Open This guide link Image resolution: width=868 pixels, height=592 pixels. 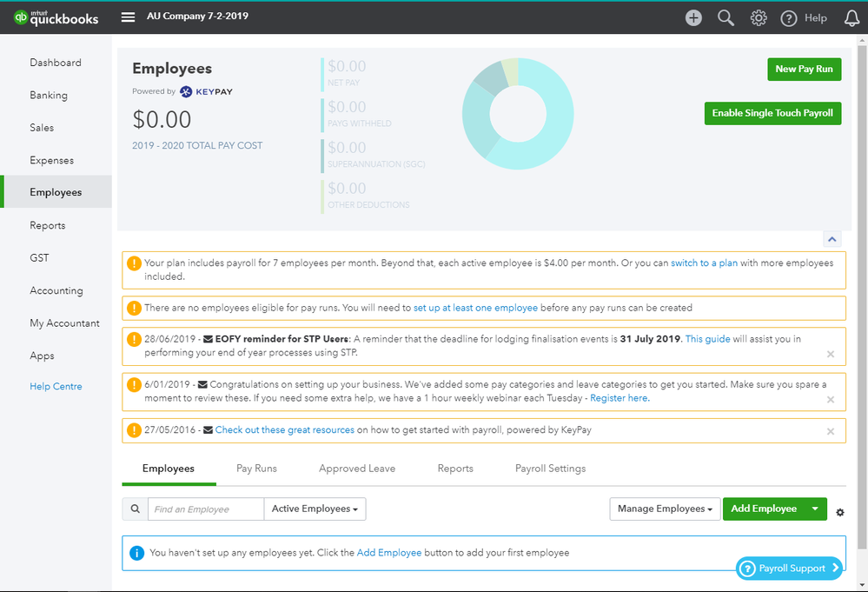(x=707, y=339)
